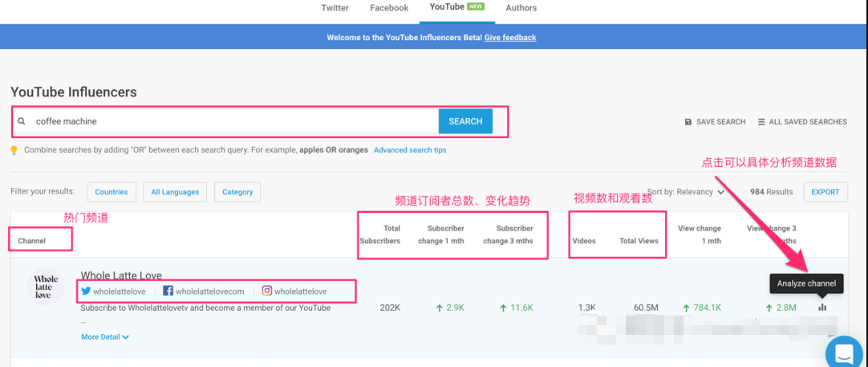Switch to the Facebook tab
868x367 pixels.
(x=389, y=8)
